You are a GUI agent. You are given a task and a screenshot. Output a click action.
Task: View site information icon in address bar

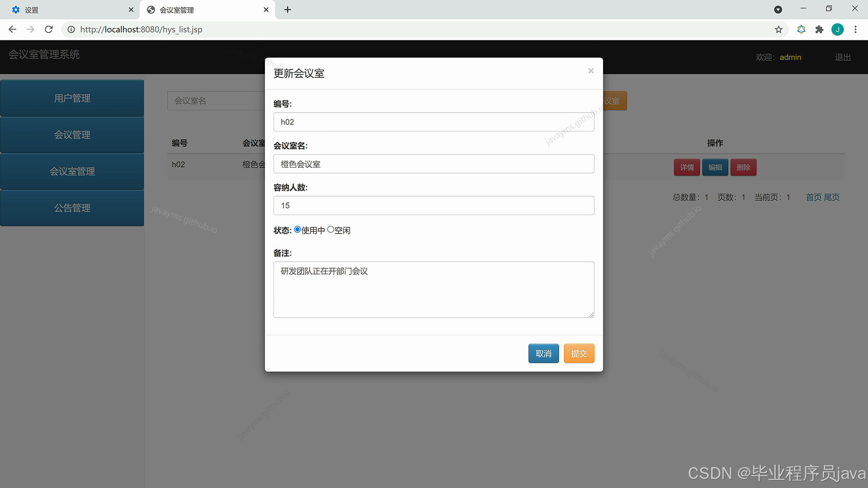(x=71, y=29)
